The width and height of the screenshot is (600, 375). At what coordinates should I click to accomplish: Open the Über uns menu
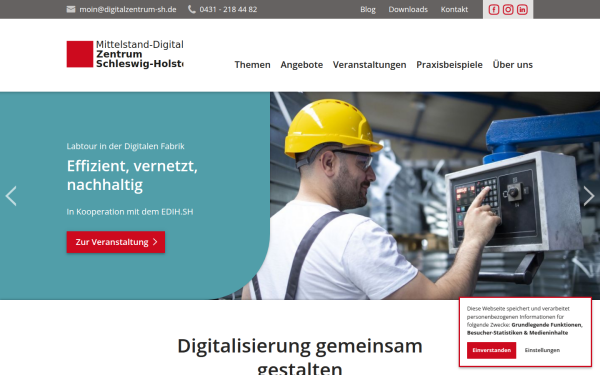[x=512, y=65]
